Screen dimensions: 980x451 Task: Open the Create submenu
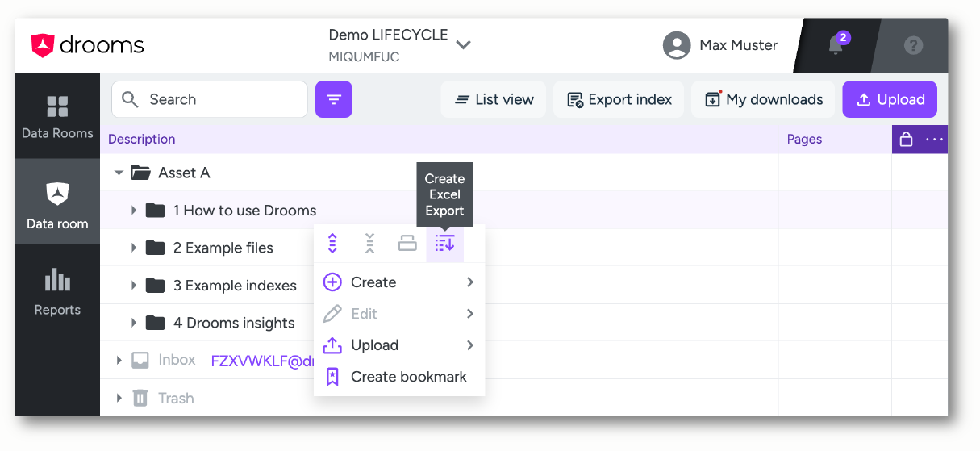(399, 282)
